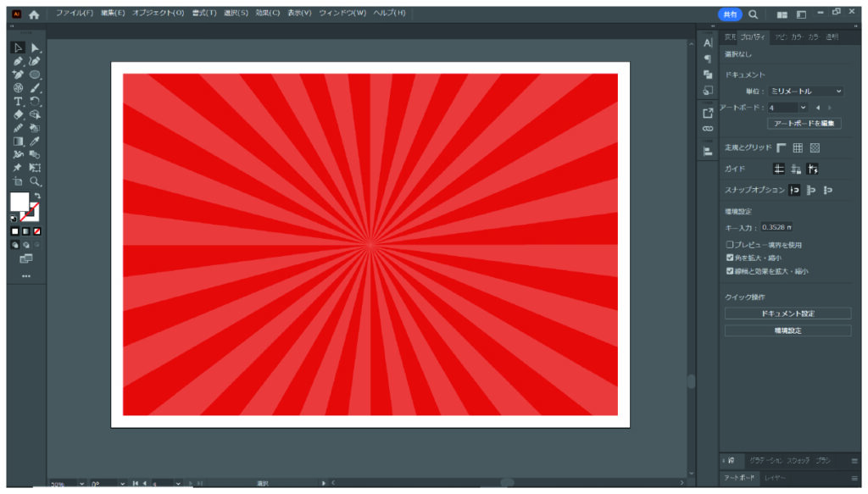This screenshot has width=868, height=494.
Task: Select the Type tool
Action: click(18, 101)
